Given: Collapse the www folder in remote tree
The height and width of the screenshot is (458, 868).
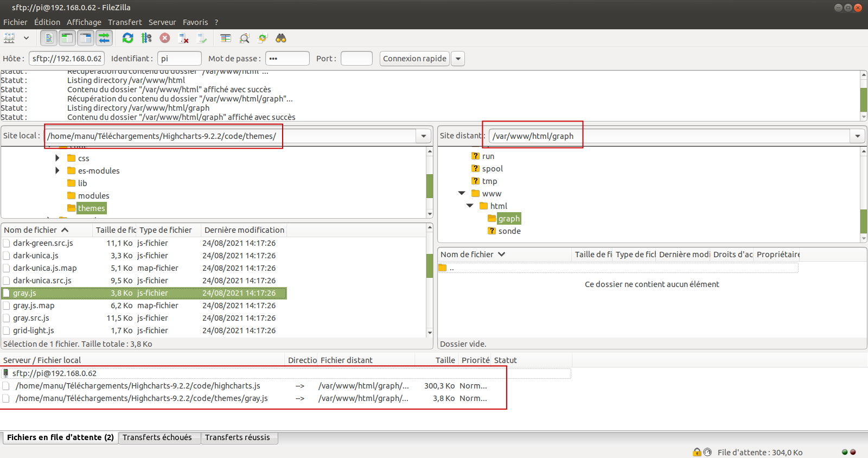Looking at the screenshot, I should click(462, 193).
